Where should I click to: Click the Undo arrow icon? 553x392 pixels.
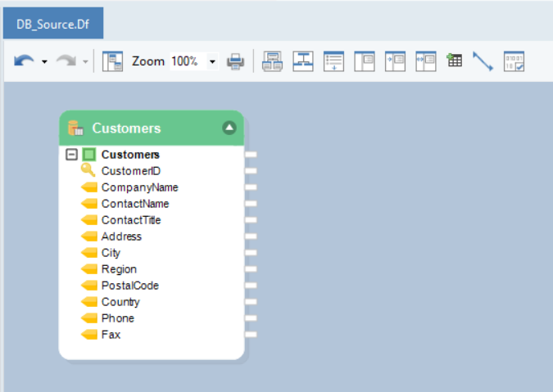tap(24, 61)
